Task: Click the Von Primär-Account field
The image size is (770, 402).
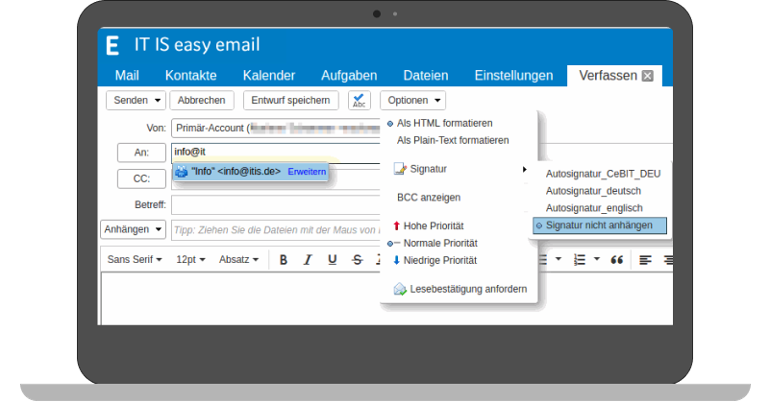Action: point(275,128)
